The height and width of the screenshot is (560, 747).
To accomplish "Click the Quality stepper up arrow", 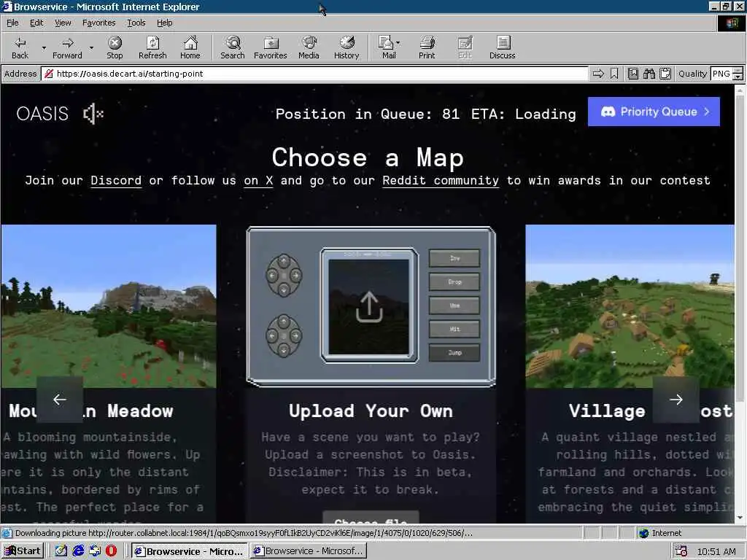I will (x=738, y=71).
